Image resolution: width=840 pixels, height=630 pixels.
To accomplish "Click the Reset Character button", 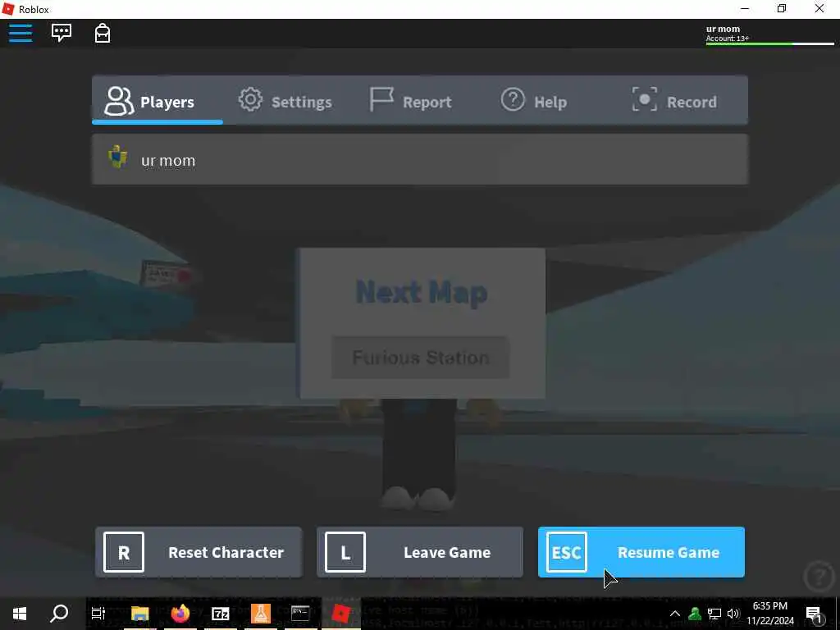I will [199, 552].
